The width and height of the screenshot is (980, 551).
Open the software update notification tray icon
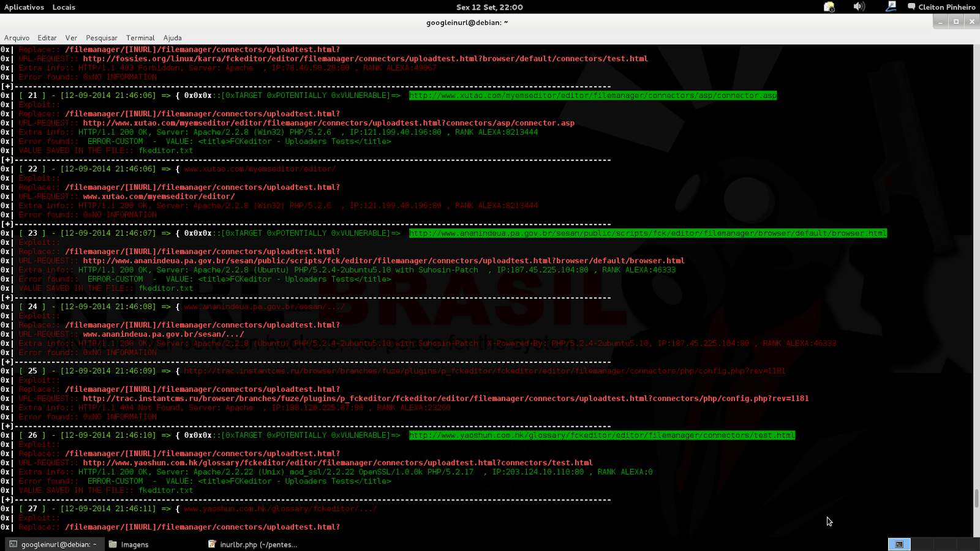pos(829,7)
